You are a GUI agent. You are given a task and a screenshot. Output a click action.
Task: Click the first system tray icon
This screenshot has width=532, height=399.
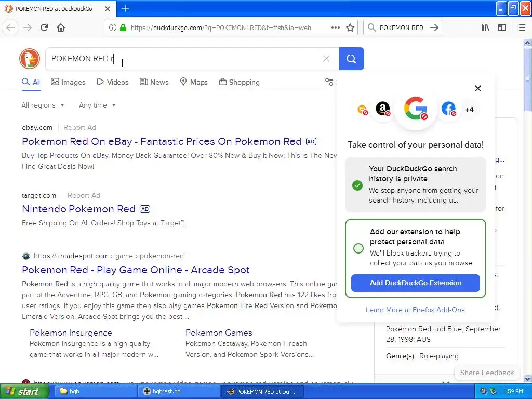tap(483, 392)
